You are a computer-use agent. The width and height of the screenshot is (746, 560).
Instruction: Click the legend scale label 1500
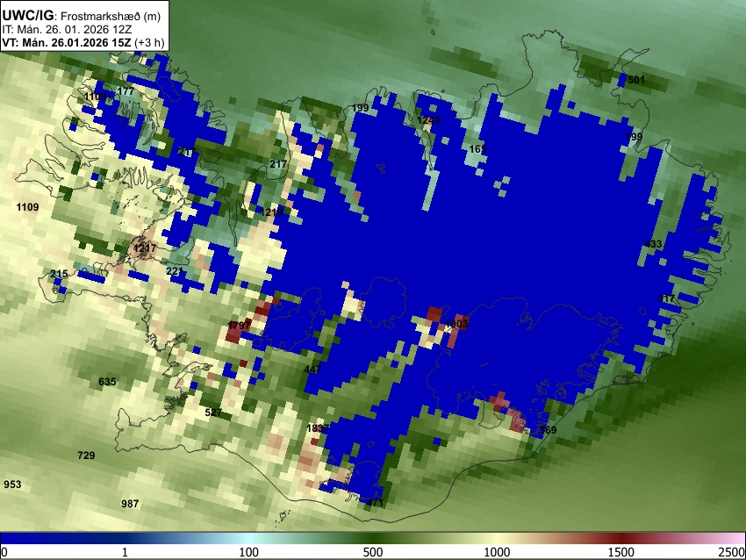click(x=621, y=552)
